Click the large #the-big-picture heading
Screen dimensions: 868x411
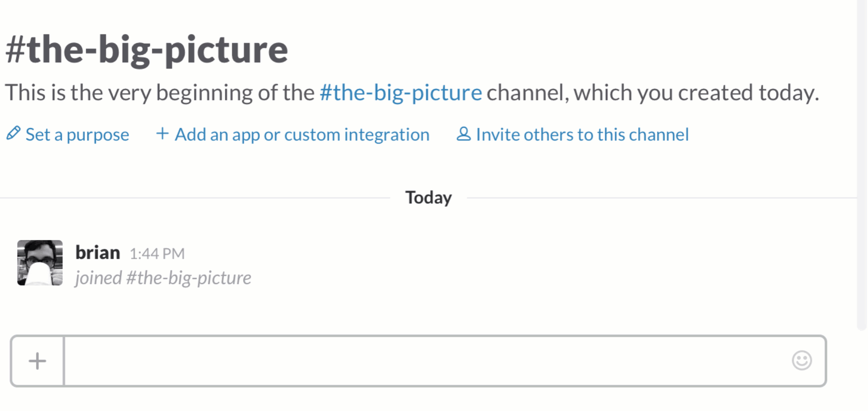point(147,50)
